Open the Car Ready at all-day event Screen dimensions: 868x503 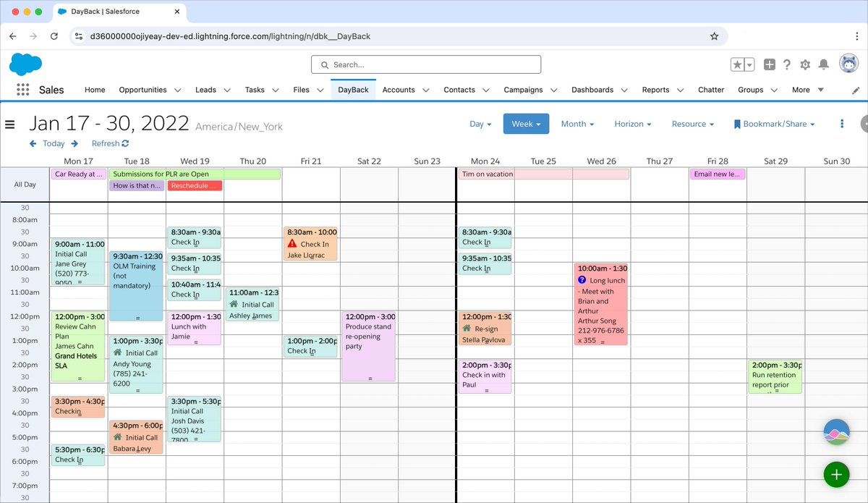pos(78,174)
